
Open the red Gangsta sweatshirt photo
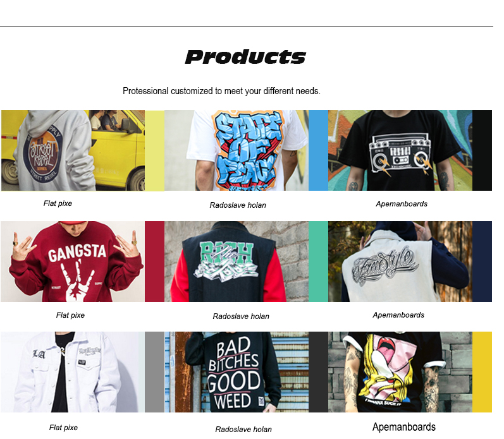(x=73, y=262)
